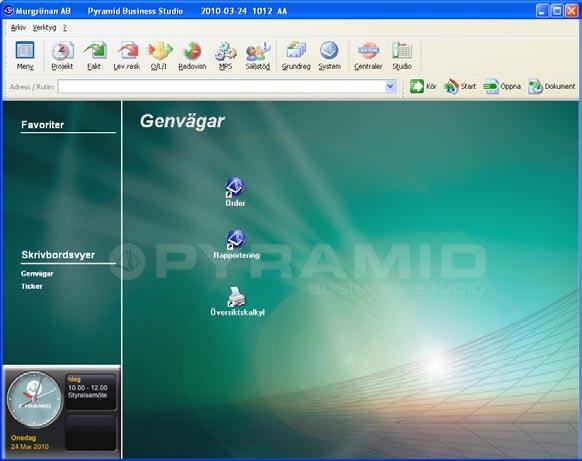Click the Start button
Screen dimensions: 582x461
pos(460,86)
